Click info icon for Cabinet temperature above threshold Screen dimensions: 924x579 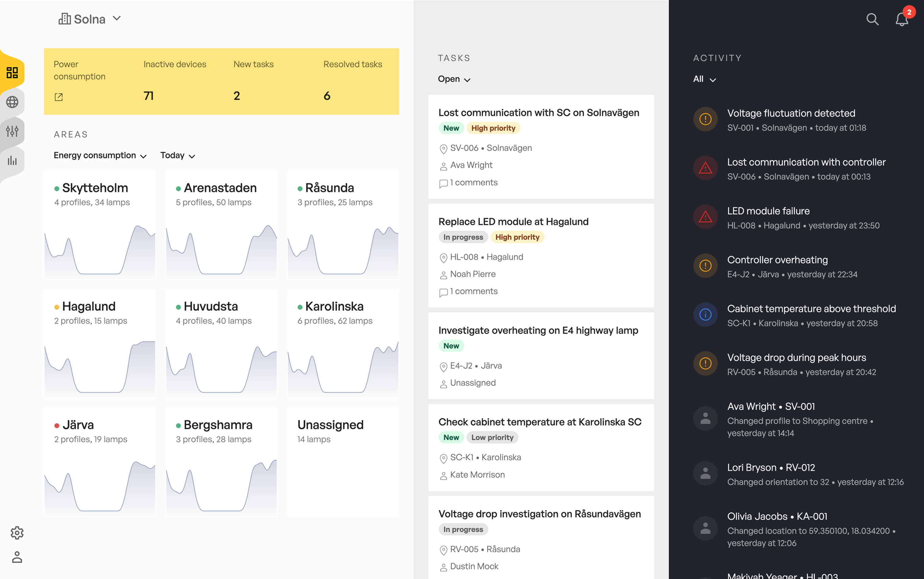705,315
